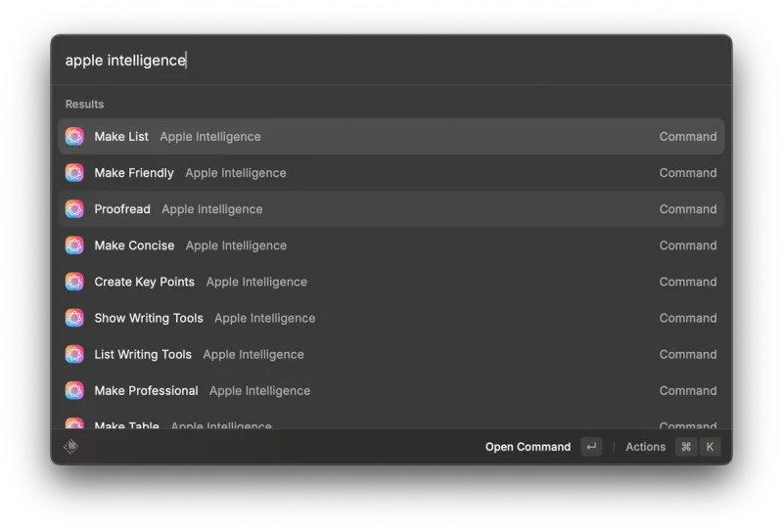
Task: Select the Make List command
Action: click(x=391, y=136)
